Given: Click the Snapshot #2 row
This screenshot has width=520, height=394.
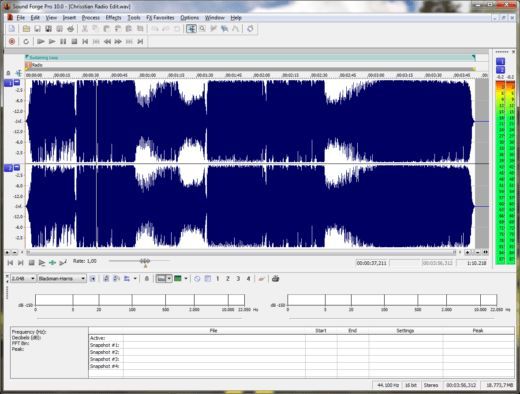Looking at the screenshot, I should coord(301,352).
